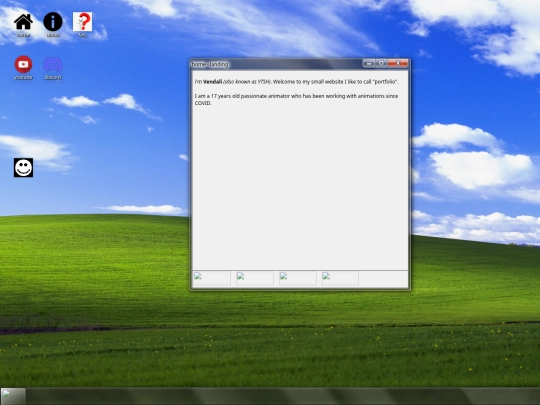Screen dimensions: 540x405
Task: Click the '17 years old passionate animator' sentence
Action: (x=296, y=100)
